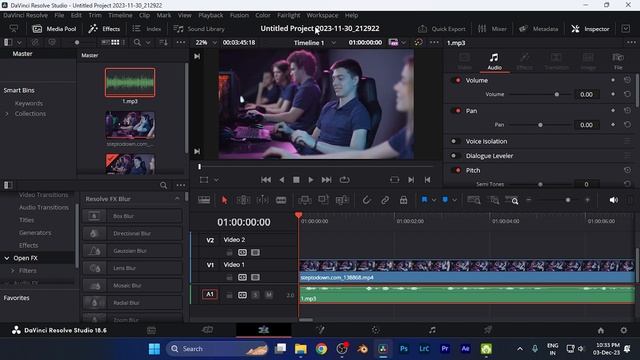Toggle Linked Selection chain icon
The width and height of the screenshot is (640, 360).
click(x=385, y=200)
